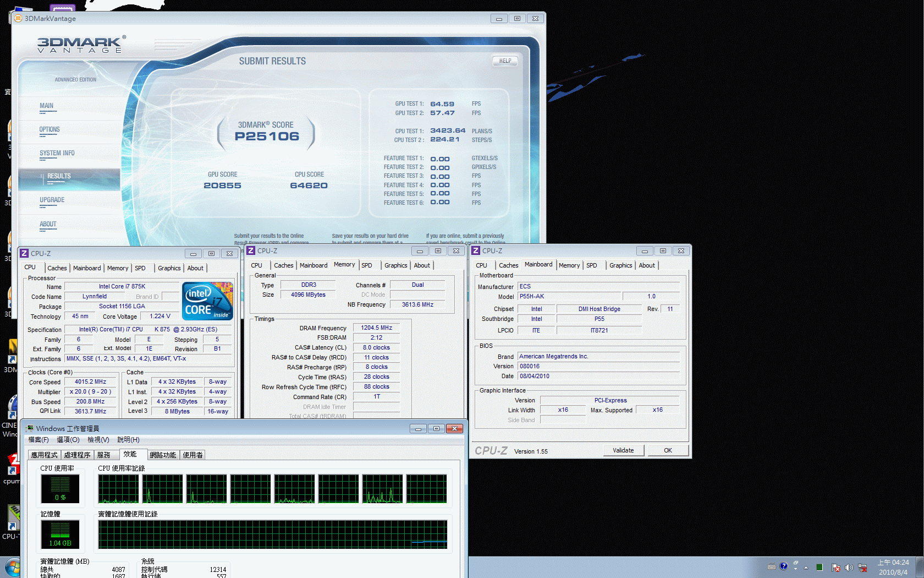Click the 3DMark score P25106
Screen dimensions: 924x578
click(267, 137)
